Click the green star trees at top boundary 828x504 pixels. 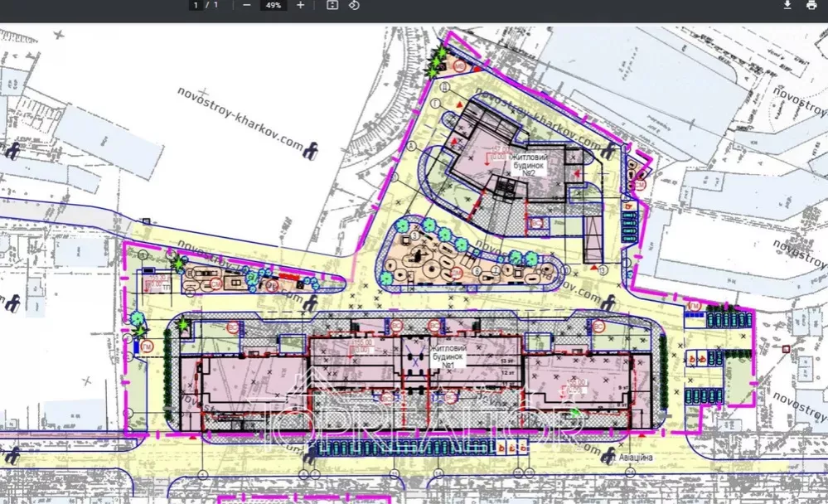click(x=437, y=61)
